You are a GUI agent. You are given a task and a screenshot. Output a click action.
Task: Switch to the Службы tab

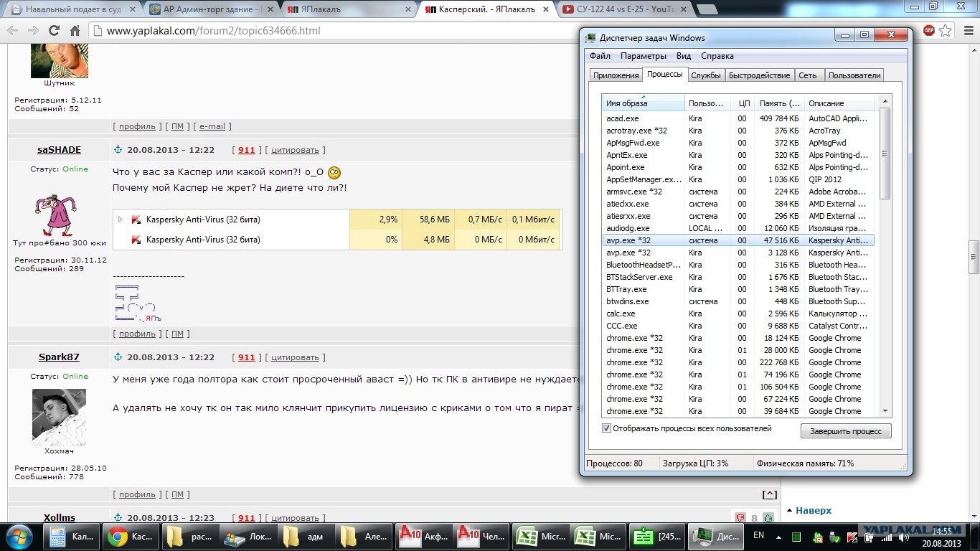[706, 75]
